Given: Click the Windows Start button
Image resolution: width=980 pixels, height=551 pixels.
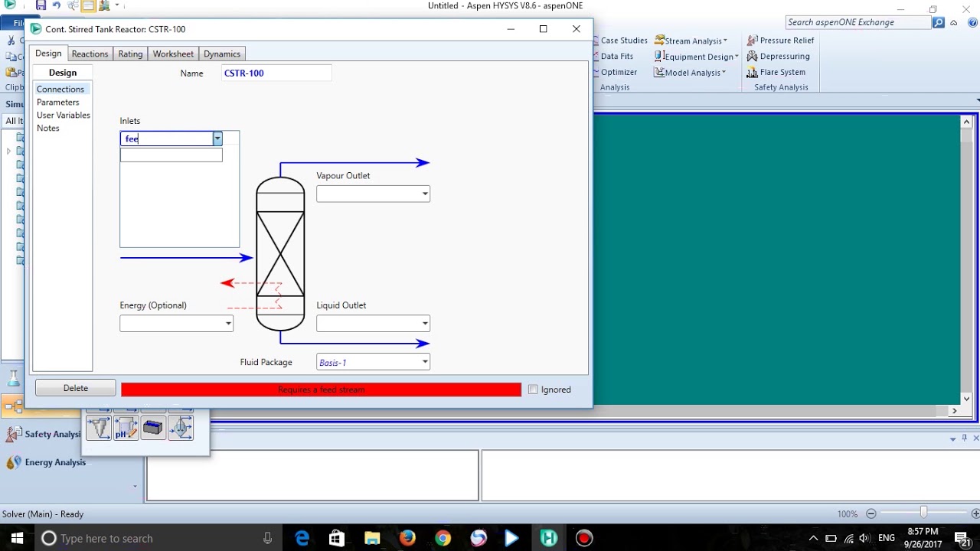Looking at the screenshot, I should click(x=17, y=538).
